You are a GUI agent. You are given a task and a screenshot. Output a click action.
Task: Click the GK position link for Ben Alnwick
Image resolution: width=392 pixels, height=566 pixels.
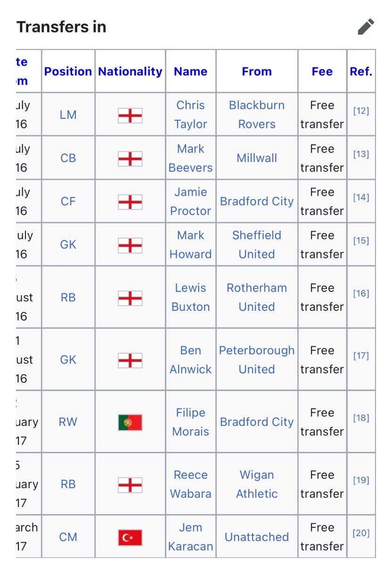pyautogui.click(x=68, y=360)
